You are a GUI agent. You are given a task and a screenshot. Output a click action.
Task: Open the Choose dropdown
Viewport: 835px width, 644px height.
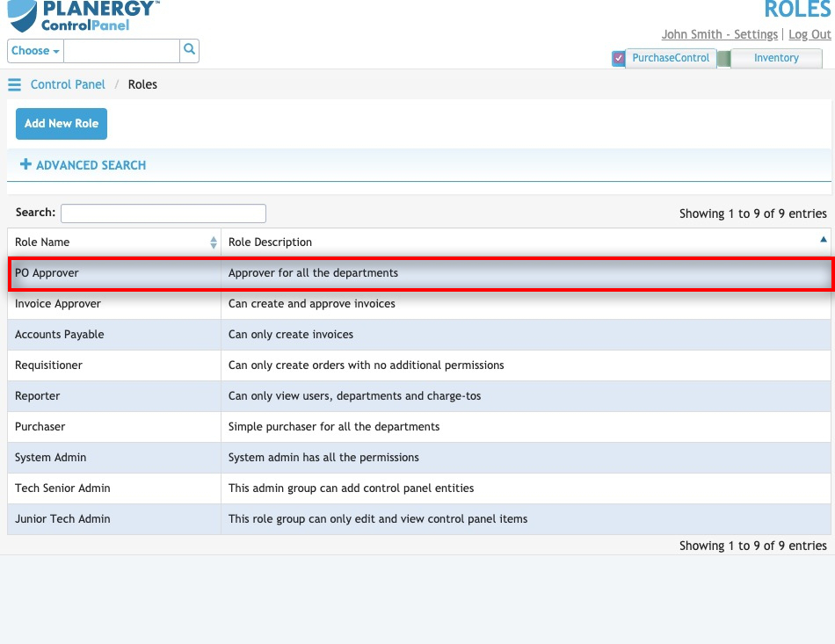click(35, 51)
